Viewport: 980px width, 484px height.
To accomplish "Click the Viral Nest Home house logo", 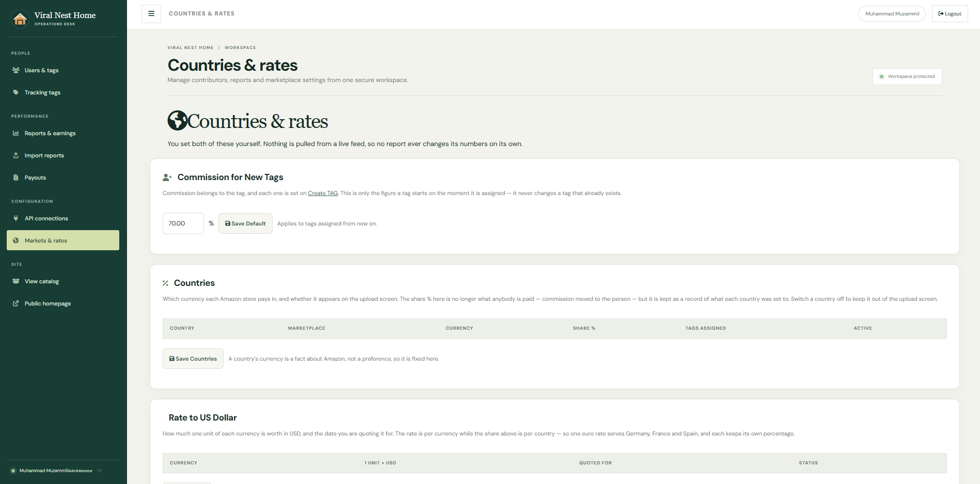I will [x=20, y=19].
